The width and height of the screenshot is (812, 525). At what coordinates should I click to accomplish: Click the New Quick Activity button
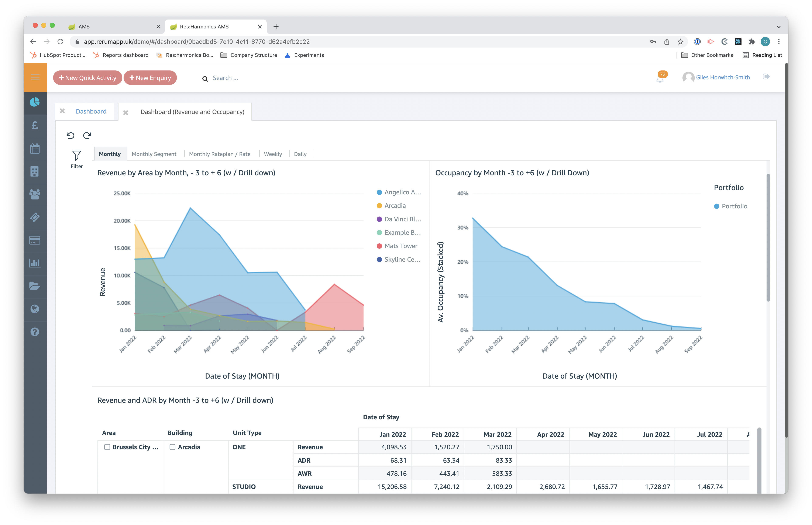coord(88,78)
